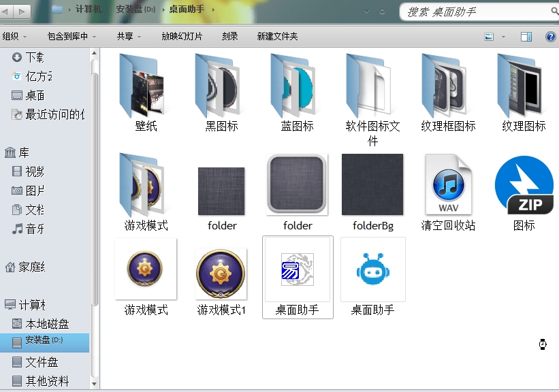Select 家庭组 in sidebar

point(25,267)
